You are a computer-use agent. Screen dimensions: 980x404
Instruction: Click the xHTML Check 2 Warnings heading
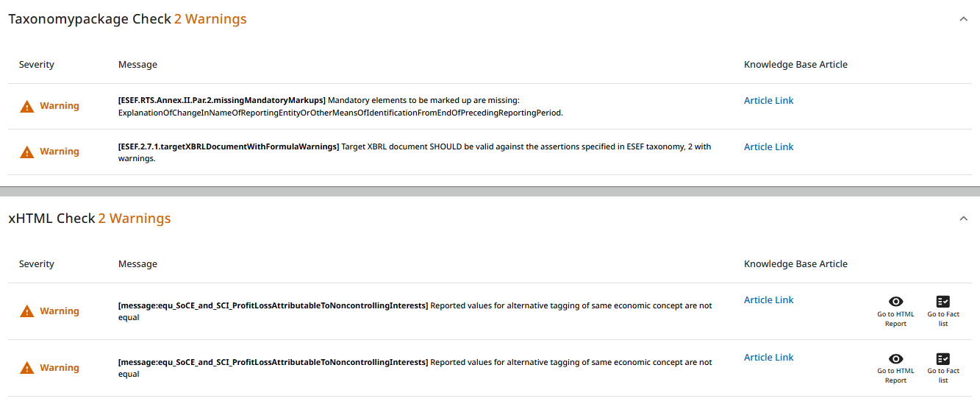click(x=90, y=219)
